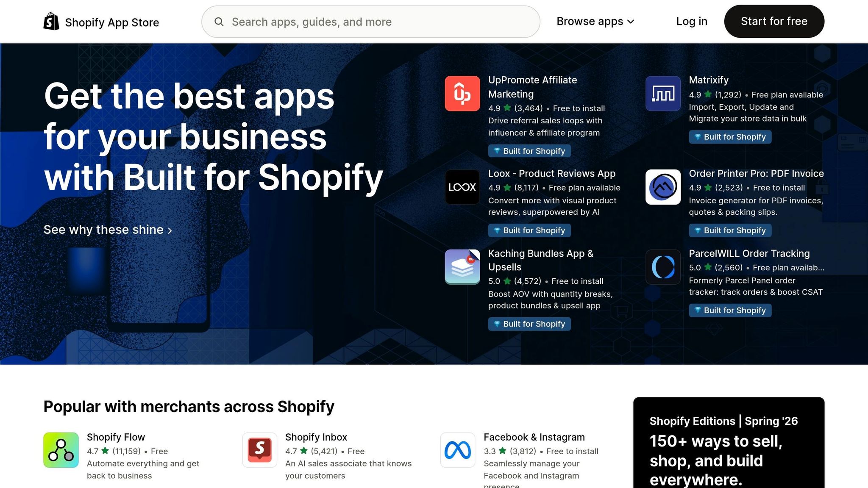Expand the Browse apps dropdown
Image resolution: width=868 pixels, height=488 pixels.
coord(595,21)
